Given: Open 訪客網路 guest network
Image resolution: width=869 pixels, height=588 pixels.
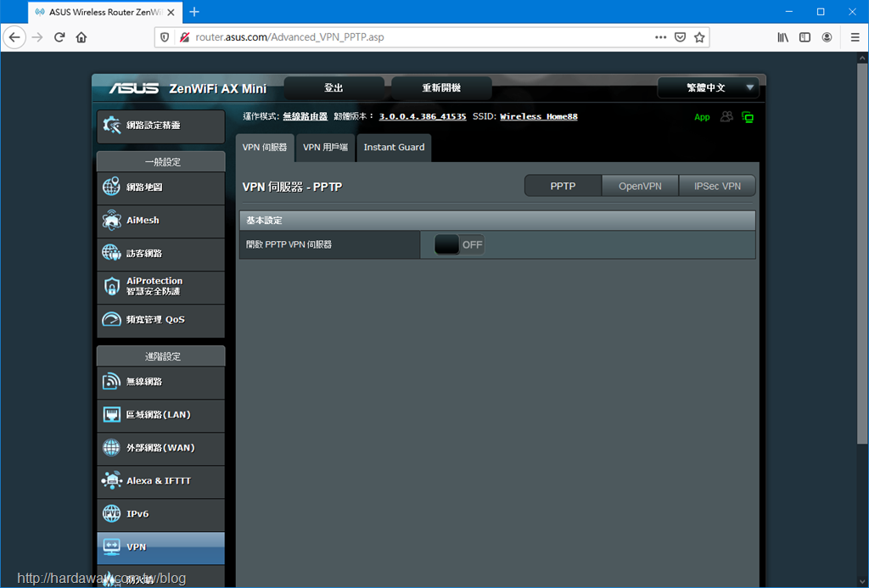Looking at the screenshot, I should pyautogui.click(x=160, y=254).
